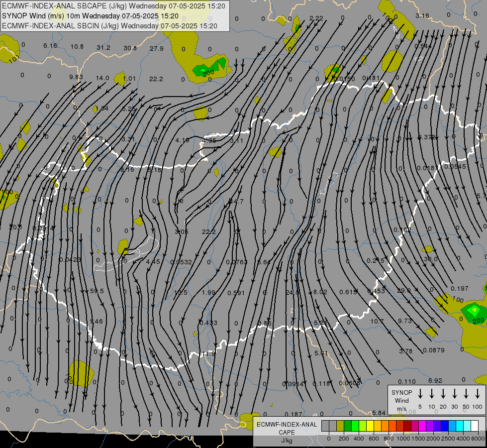Click the 0.0879 value on the map
487x448 pixels.
pyautogui.click(x=434, y=350)
